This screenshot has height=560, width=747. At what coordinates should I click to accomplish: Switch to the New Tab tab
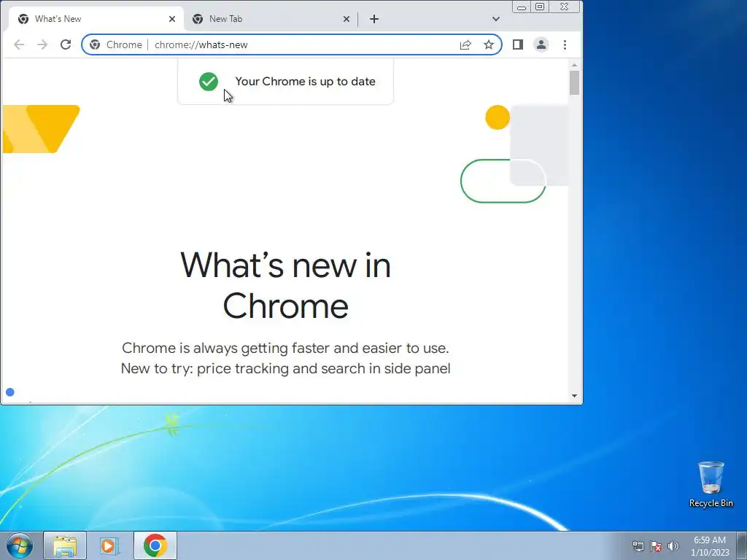click(x=270, y=19)
